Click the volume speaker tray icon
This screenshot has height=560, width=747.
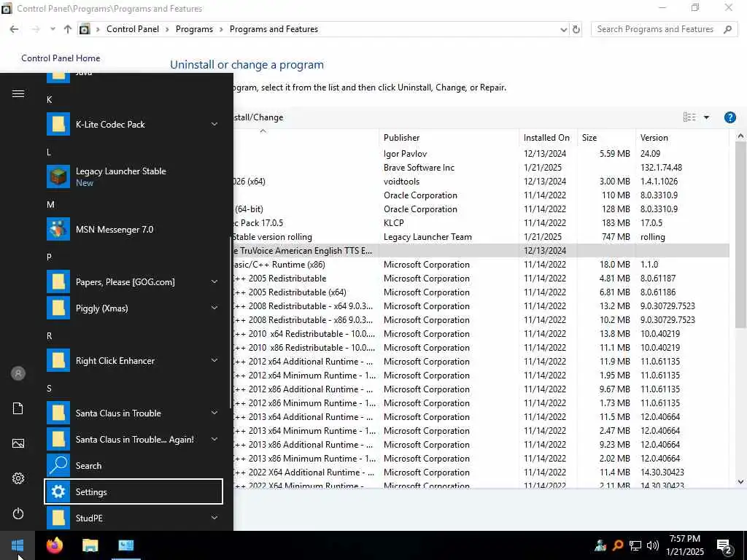pyautogui.click(x=653, y=545)
